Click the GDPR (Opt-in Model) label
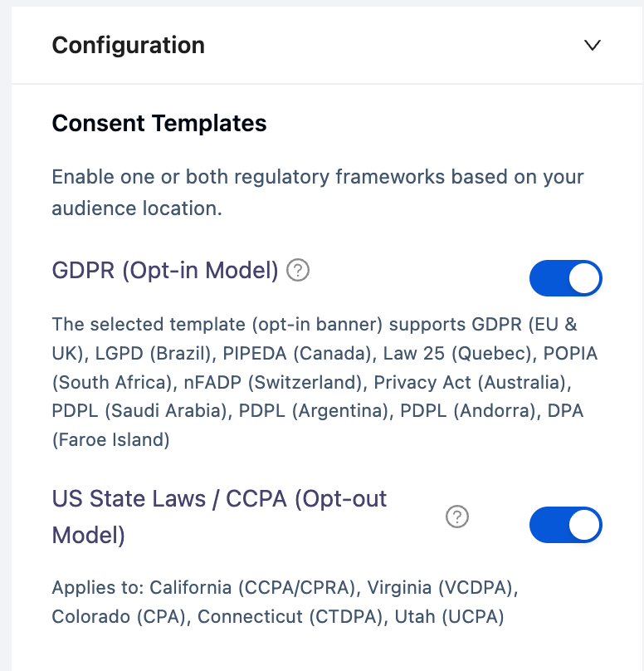 pyautogui.click(x=165, y=271)
